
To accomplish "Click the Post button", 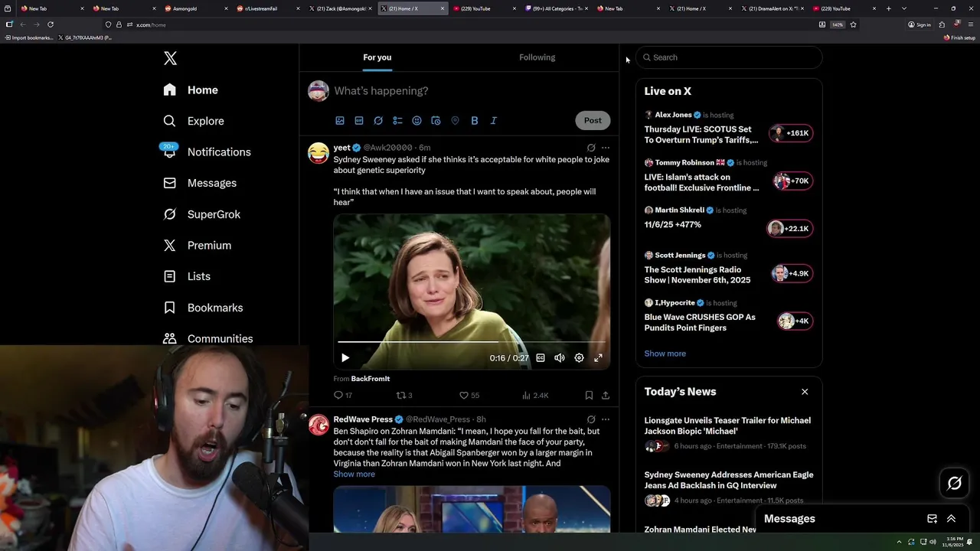I will coord(593,120).
